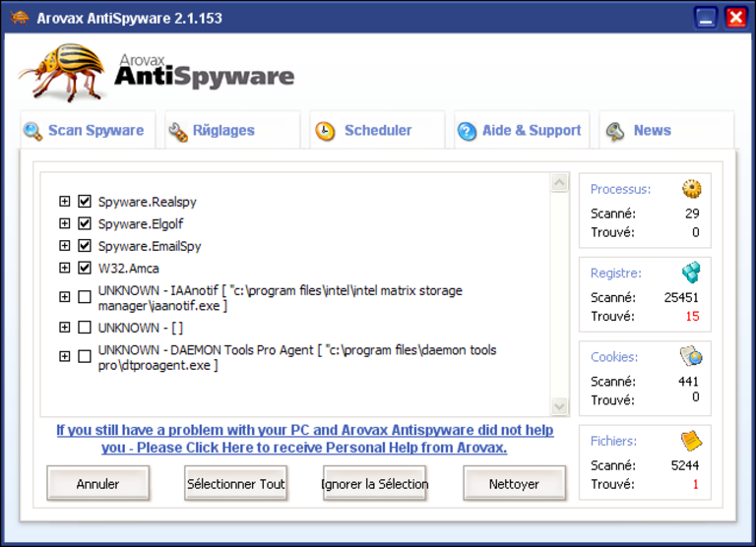The height and width of the screenshot is (547, 756).
Task: Expand the W32.Amca tree node
Action: 65,268
